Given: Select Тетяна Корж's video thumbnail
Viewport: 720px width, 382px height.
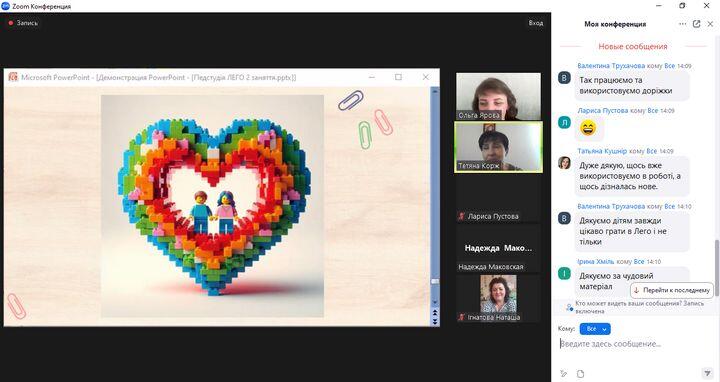Looking at the screenshot, I should pos(498,147).
